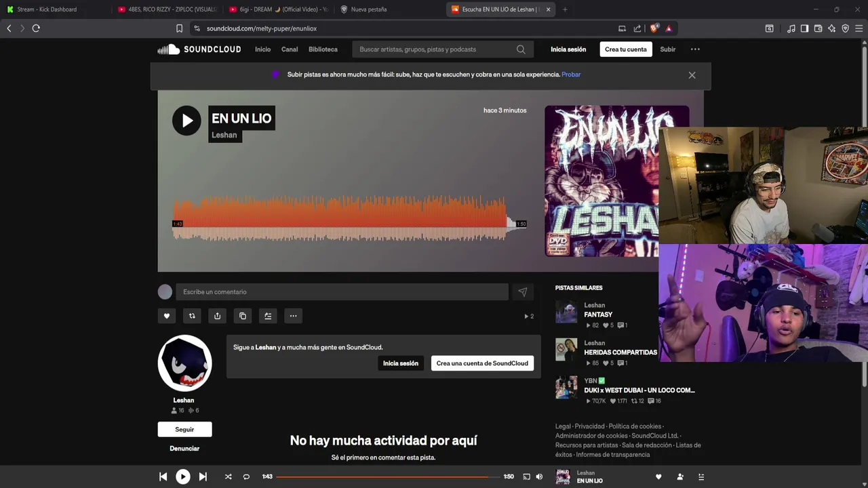Like the current track in the player bar
Screen dimensions: 868x488
click(x=658, y=477)
